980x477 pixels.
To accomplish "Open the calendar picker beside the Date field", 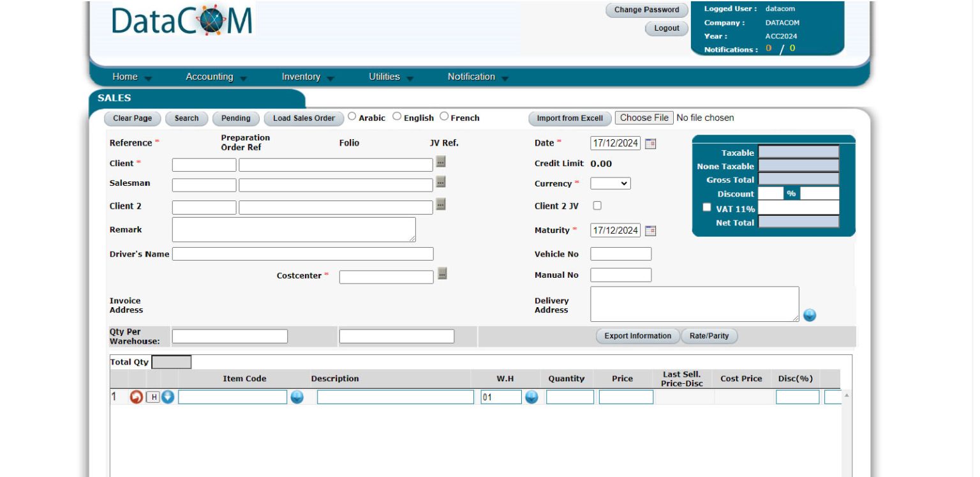I will click(650, 142).
